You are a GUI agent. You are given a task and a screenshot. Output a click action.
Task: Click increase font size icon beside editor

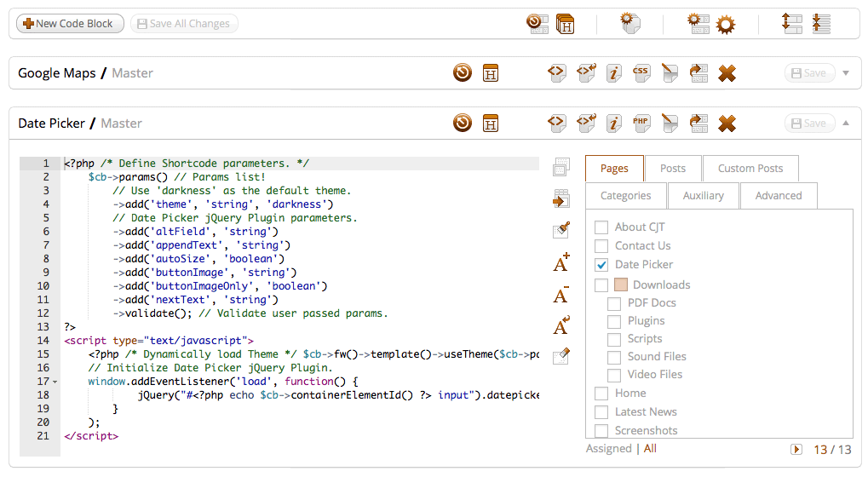tap(560, 263)
